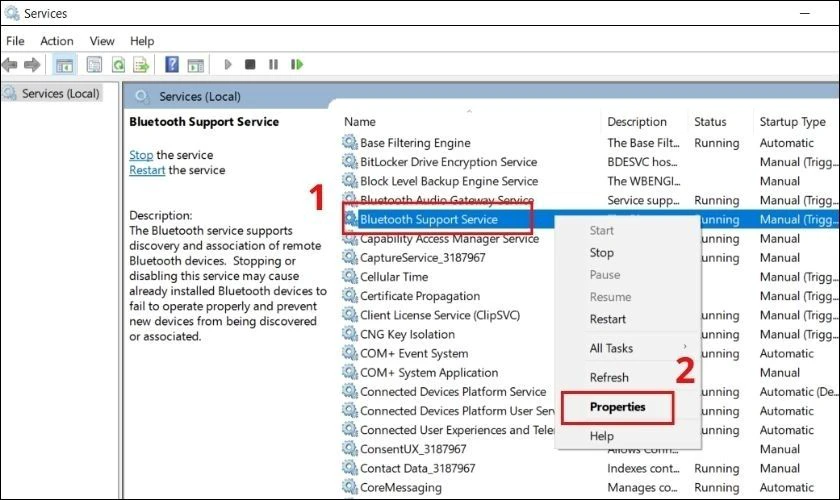
Task: Click the Forward arrow toolbar icon
Action: 32,65
